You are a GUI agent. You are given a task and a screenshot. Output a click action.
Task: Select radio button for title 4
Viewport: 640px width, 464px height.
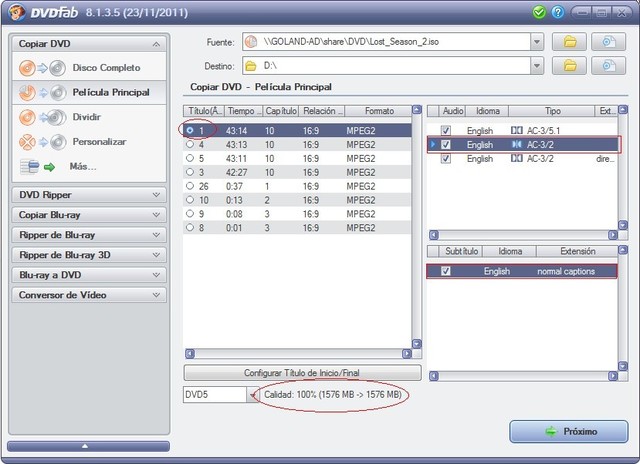[190, 144]
